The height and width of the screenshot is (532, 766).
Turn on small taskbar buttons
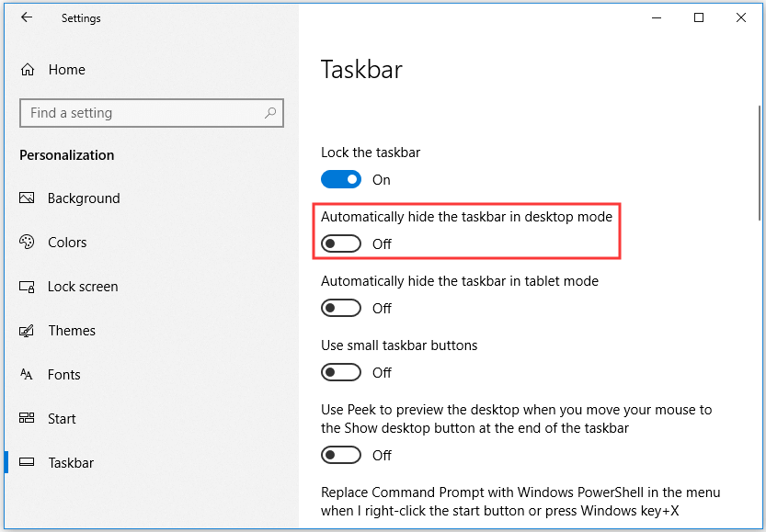click(341, 372)
